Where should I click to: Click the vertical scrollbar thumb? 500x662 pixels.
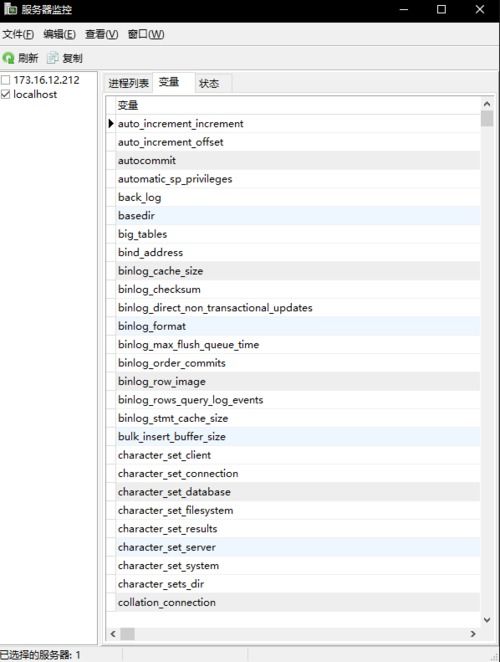point(487,118)
